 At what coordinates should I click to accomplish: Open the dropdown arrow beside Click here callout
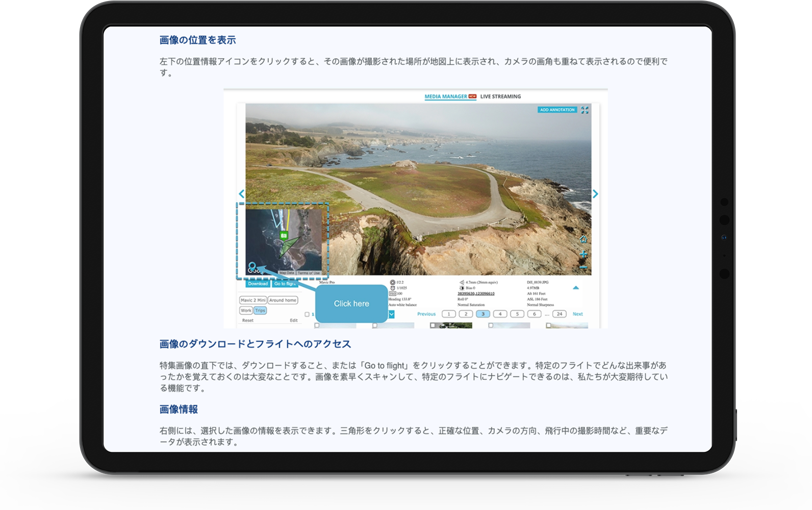pyautogui.click(x=391, y=314)
